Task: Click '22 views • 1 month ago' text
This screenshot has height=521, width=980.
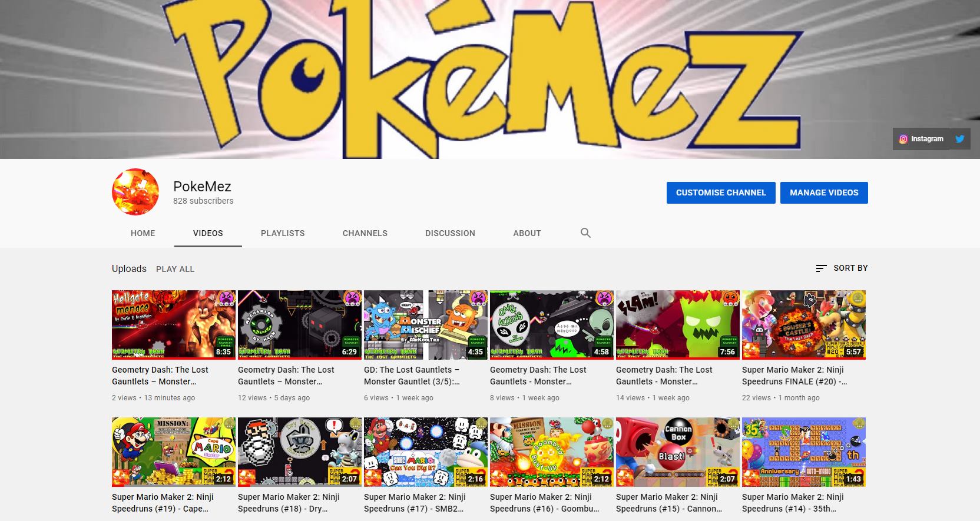Action: pos(781,398)
